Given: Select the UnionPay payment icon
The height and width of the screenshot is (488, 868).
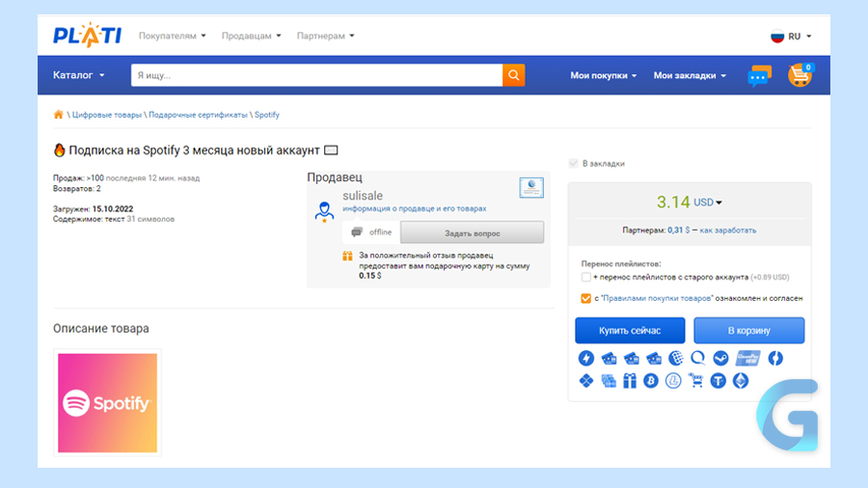Looking at the screenshot, I should coord(747,359).
